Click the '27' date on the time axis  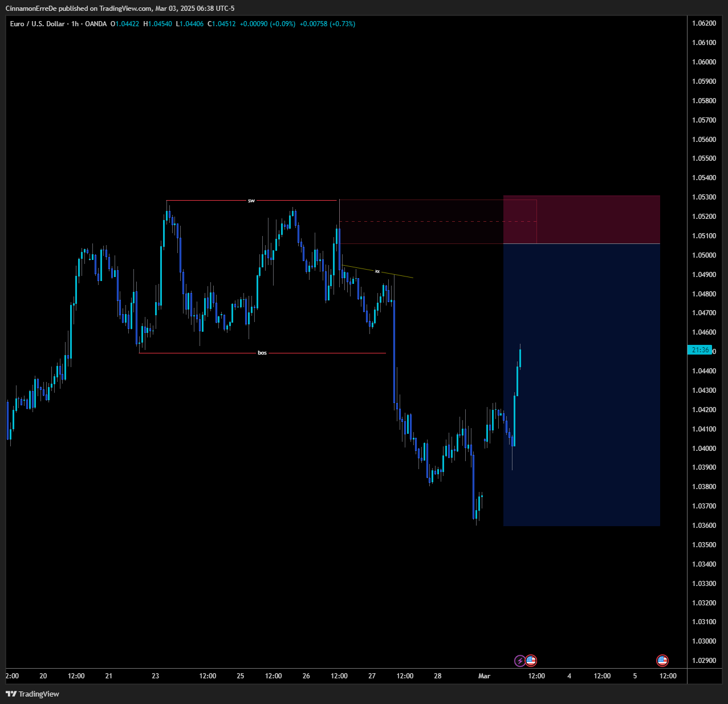pyautogui.click(x=372, y=676)
